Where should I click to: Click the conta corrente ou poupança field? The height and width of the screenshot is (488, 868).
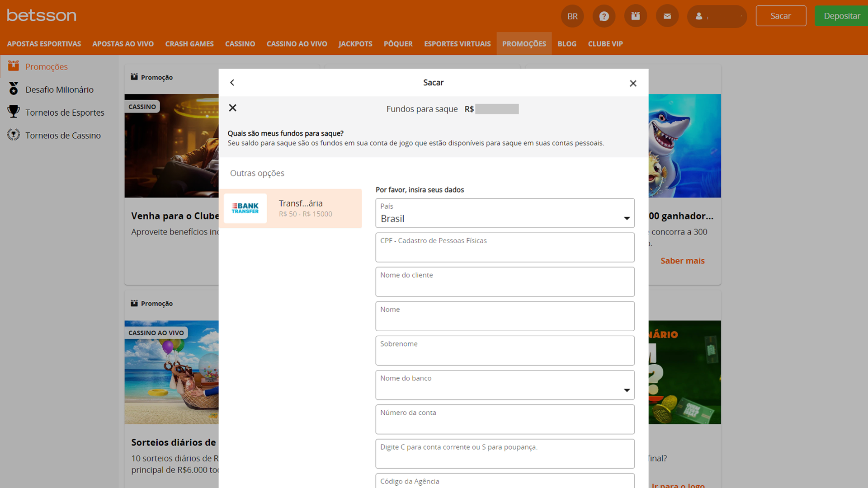point(505,454)
